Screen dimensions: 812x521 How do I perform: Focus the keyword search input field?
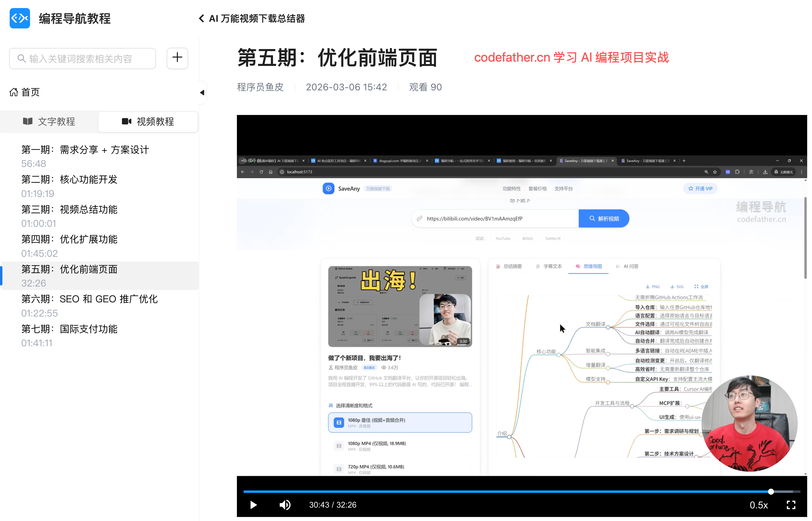point(83,58)
